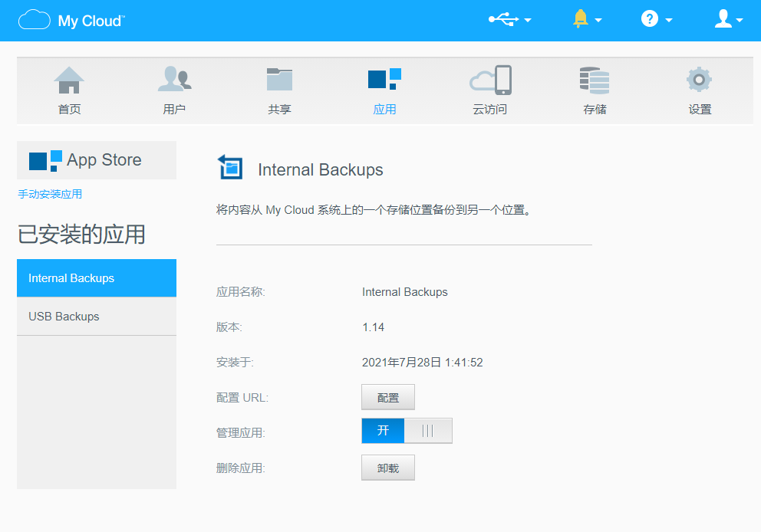
Task: Open the App Store heading
Action: tap(104, 160)
